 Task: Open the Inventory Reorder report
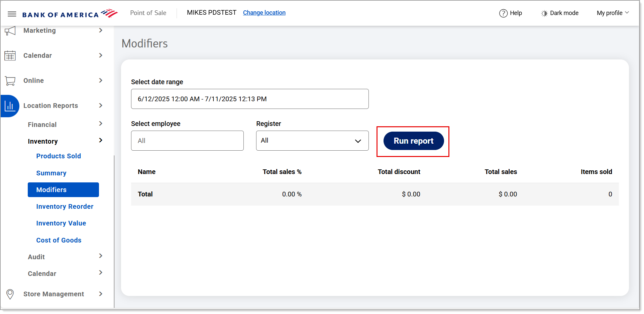click(x=65, y=206)
